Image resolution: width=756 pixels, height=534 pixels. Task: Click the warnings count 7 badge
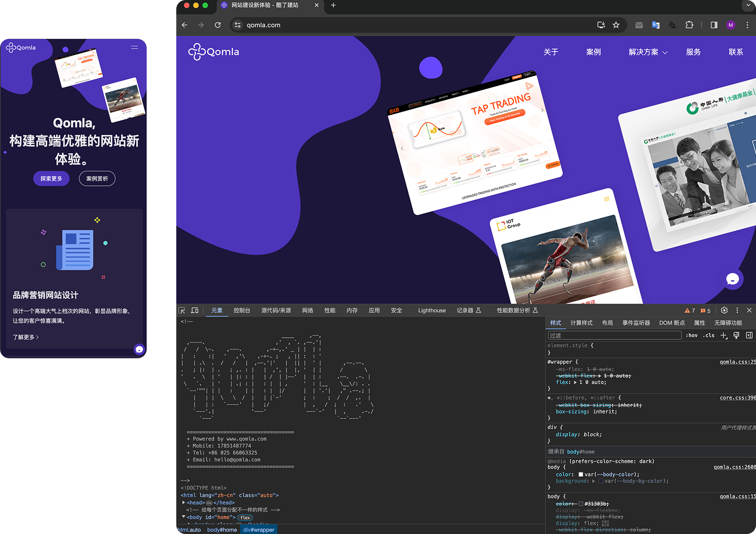pyautogui.click(x=690, y=311)
